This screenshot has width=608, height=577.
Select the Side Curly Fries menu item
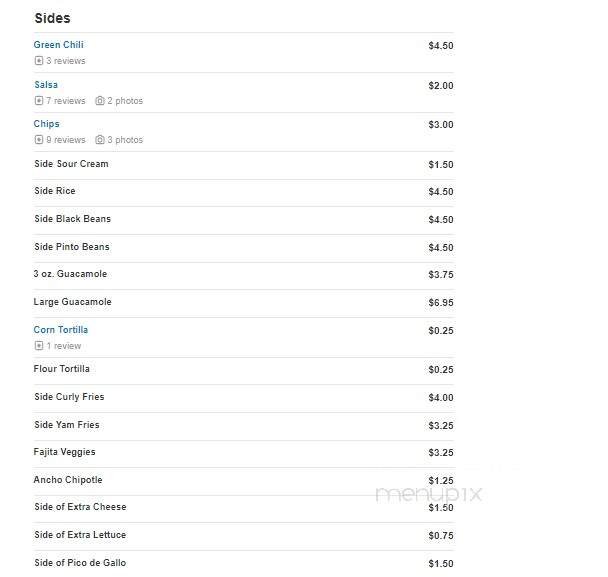pyautogui.click(x=69, y=397)
